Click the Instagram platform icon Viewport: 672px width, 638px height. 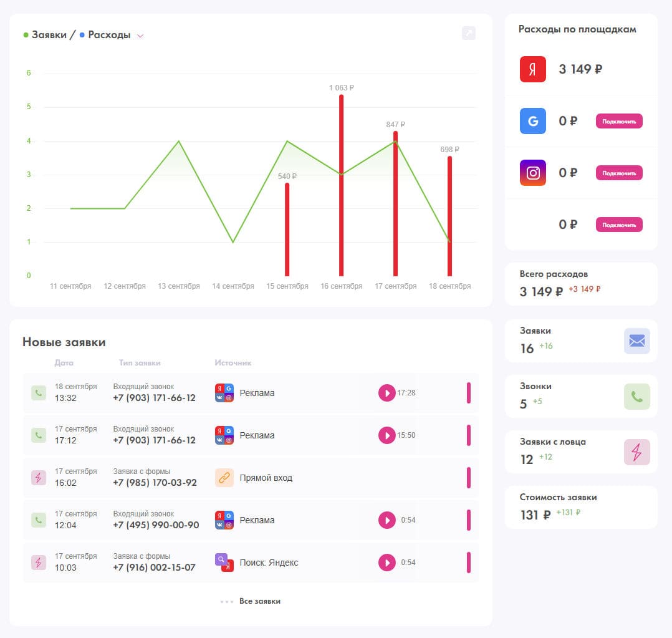coord(533,173)
